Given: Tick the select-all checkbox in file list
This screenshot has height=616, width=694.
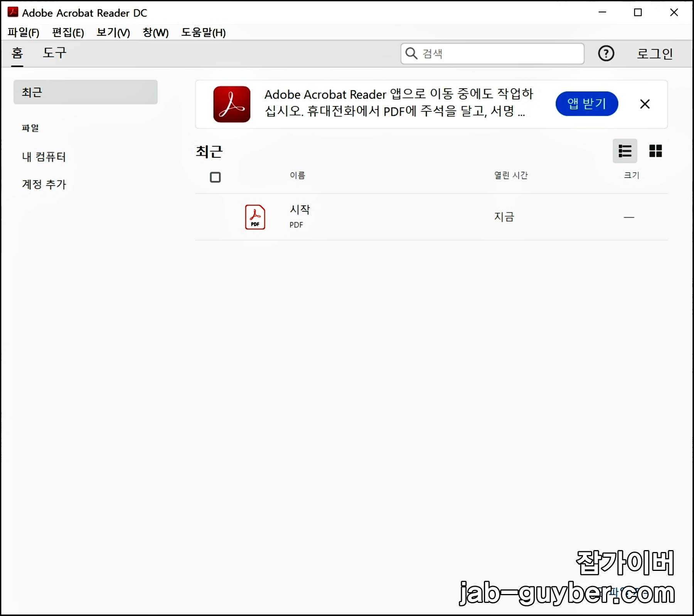Looking at the screenshot, I should [215, 177].
